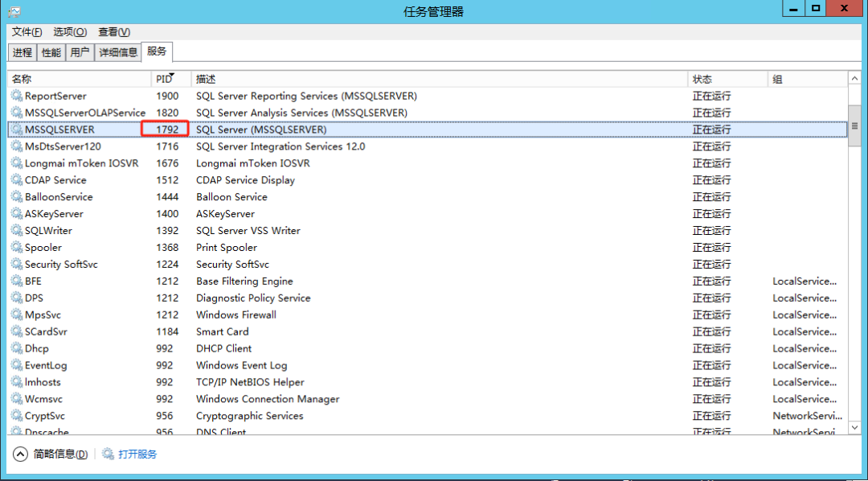The height and width of the screenshot is (481, 868).
Task: Switch to the 用户 tab
Action: point(80,52)
